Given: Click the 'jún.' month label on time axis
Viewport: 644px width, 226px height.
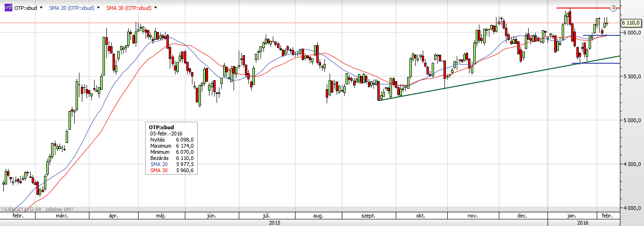Looking at the screenshot, I should 211,216.
